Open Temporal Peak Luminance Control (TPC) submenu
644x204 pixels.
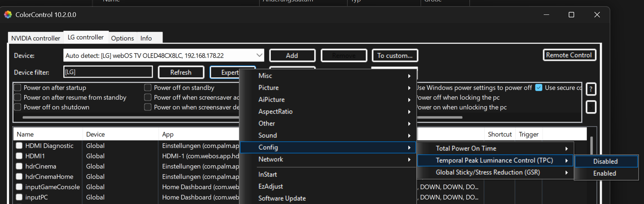(495, 160)
